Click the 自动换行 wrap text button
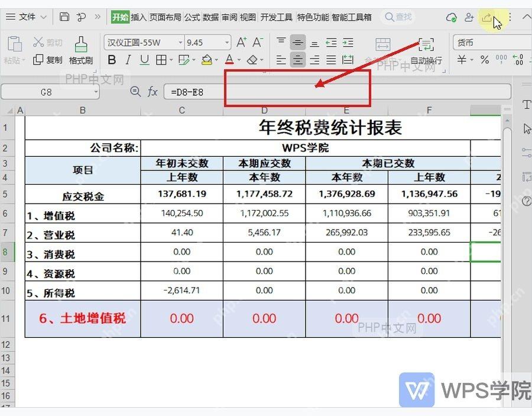532x416 pixels. [426, 51]
